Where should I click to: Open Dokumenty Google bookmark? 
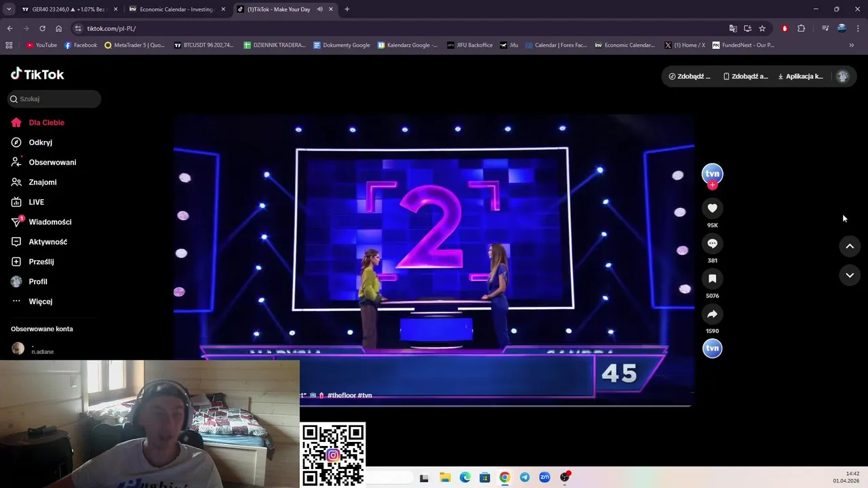(x=342, y=45)
